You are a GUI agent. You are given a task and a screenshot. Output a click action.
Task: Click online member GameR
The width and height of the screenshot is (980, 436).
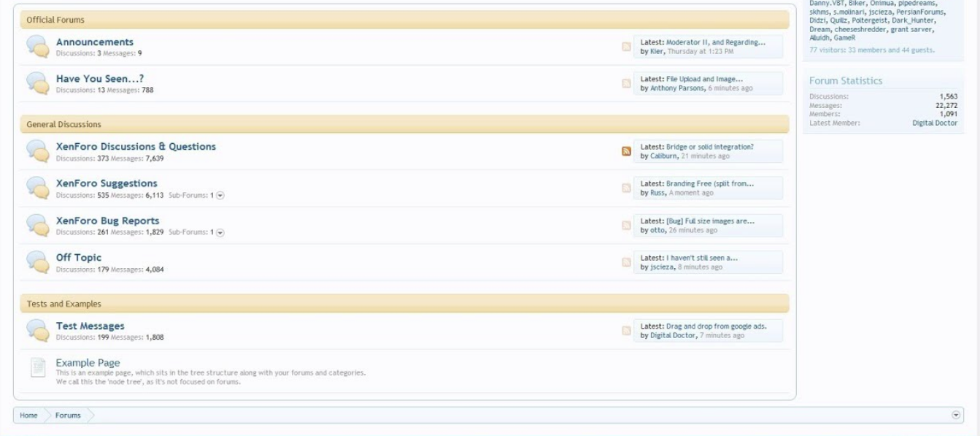[844, 37]
